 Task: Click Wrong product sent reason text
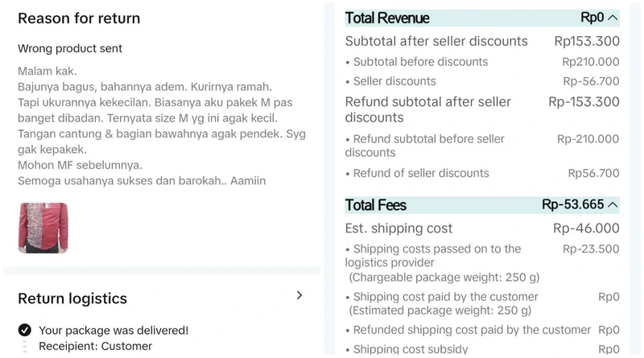click(x=70, y=48)
